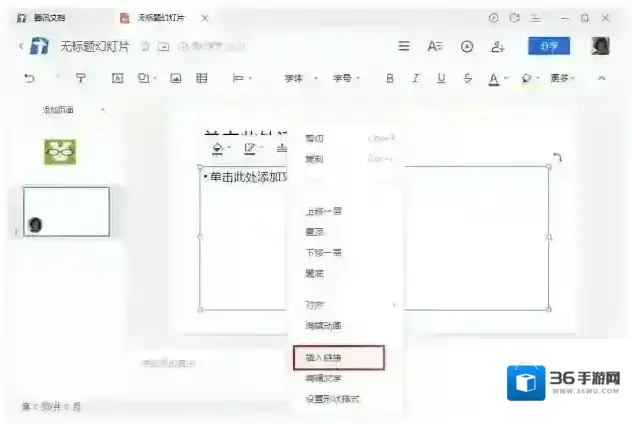Image resolution: width=632 pixels, height=424 pixels.
Task: Choose 设置形状格式 in context menu
Action: coord(333,399)
